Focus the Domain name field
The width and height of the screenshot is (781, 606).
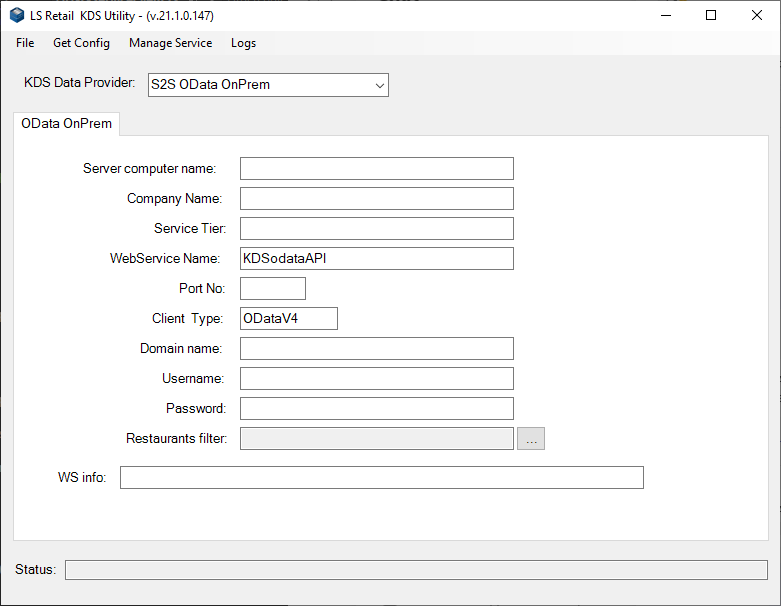(376, 348)
